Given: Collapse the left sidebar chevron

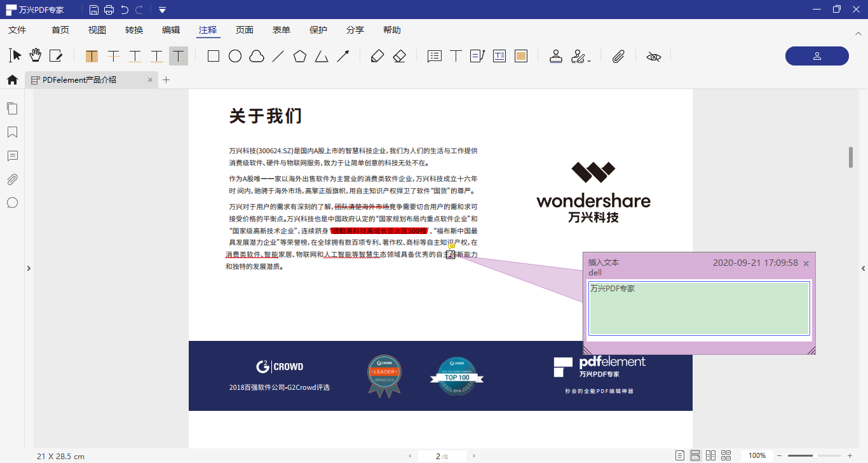Looking at the screenshot, I should point(29,268).
